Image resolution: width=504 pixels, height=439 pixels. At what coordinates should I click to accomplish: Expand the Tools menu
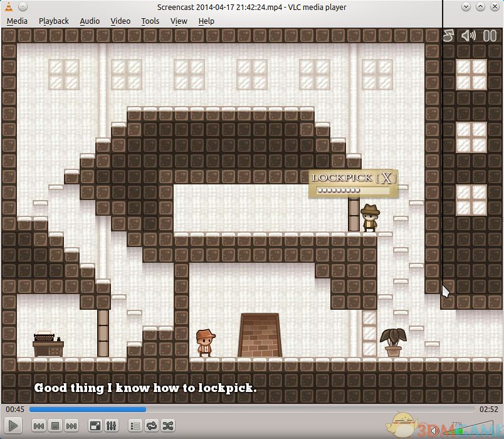[x=150, y=21]
